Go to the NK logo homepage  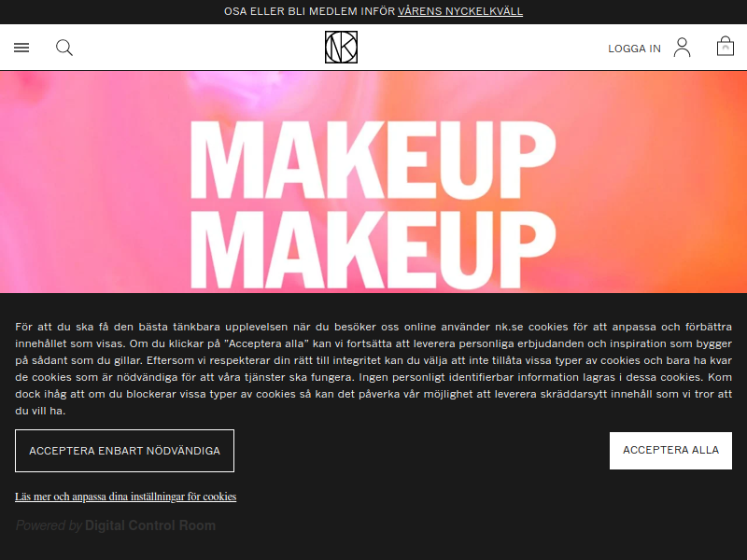tap(341, 48)
